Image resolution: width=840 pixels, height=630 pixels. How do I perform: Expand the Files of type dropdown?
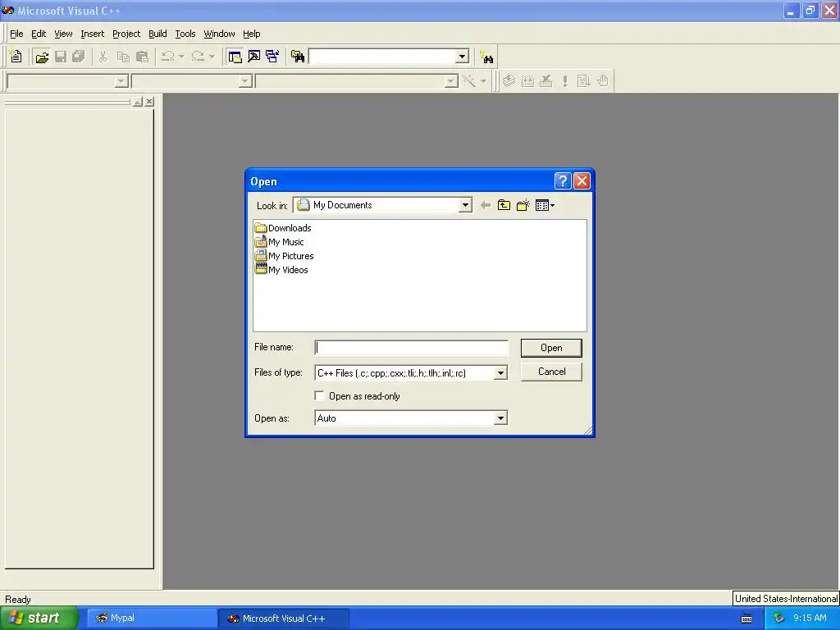coord(500,373)
